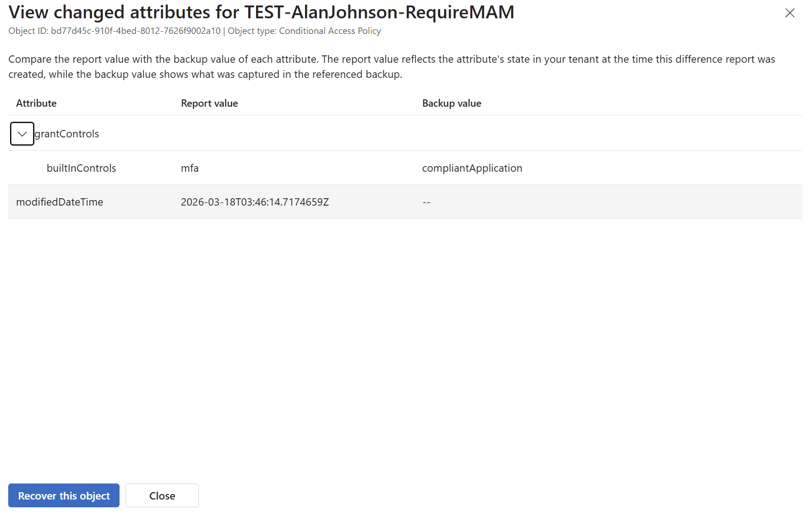The width and height of the screenshot is (812, 516).
Task: Close the changed attributes panel with X
Action: pyautogui.click(x=790, y=13)
